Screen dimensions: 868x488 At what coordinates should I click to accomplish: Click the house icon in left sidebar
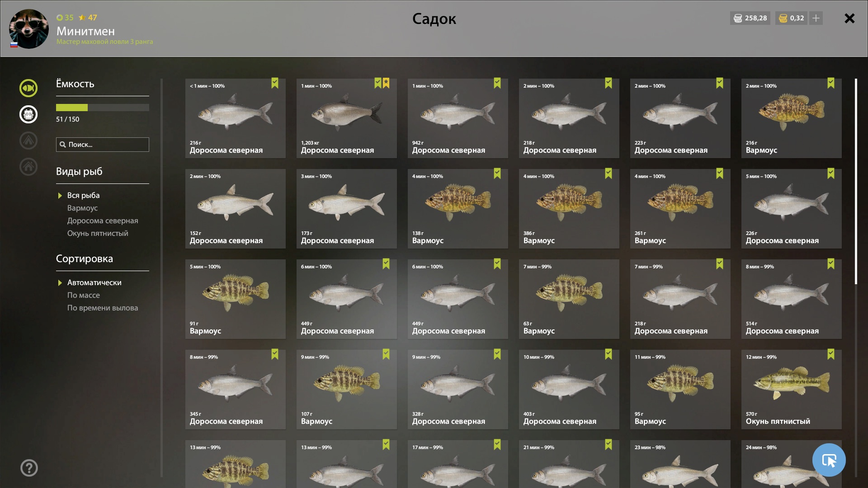click(28, 167)
